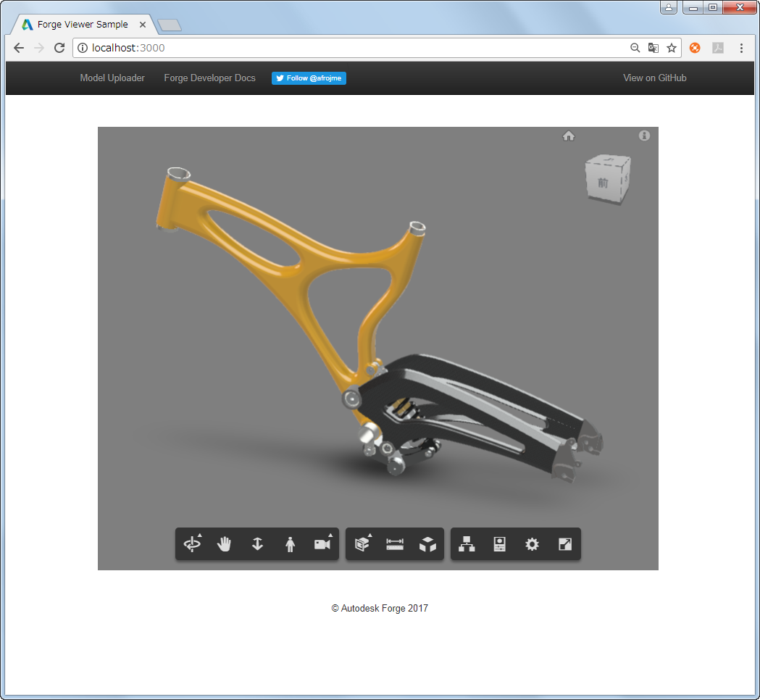Click the zoom magnifier in address bar
Screen dimensions: 760x700
(635, 48)
